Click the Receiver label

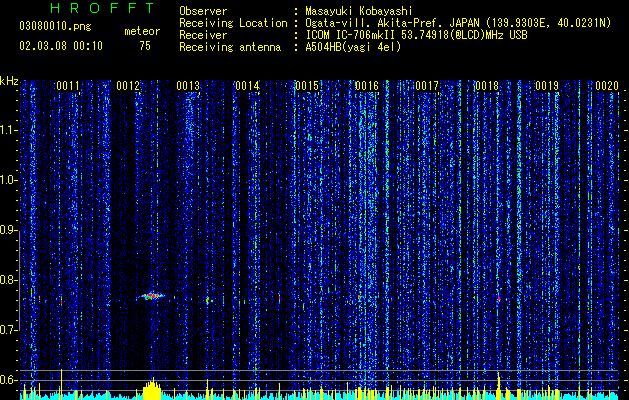pyautogui.click(x=203, y=35)
